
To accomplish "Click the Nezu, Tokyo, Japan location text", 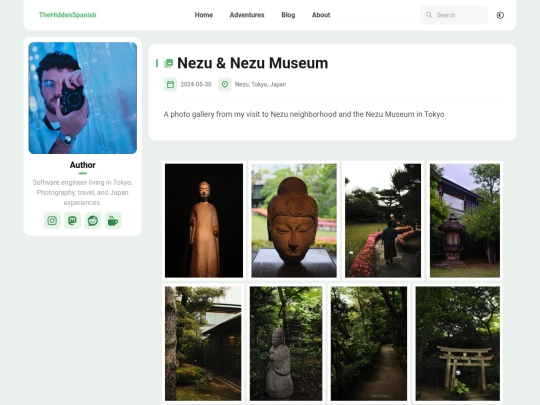I will [260, 84].
